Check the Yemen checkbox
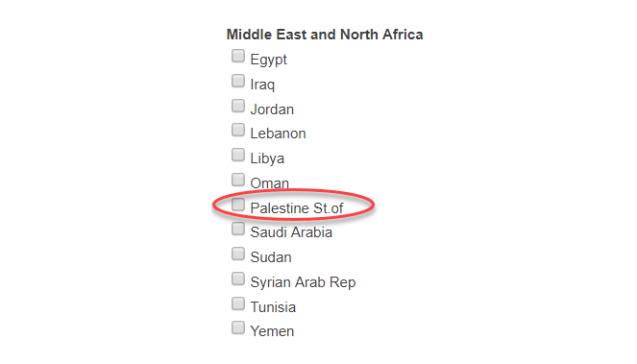The height and width of the screenshot is (364, 637). pos(238,328)
